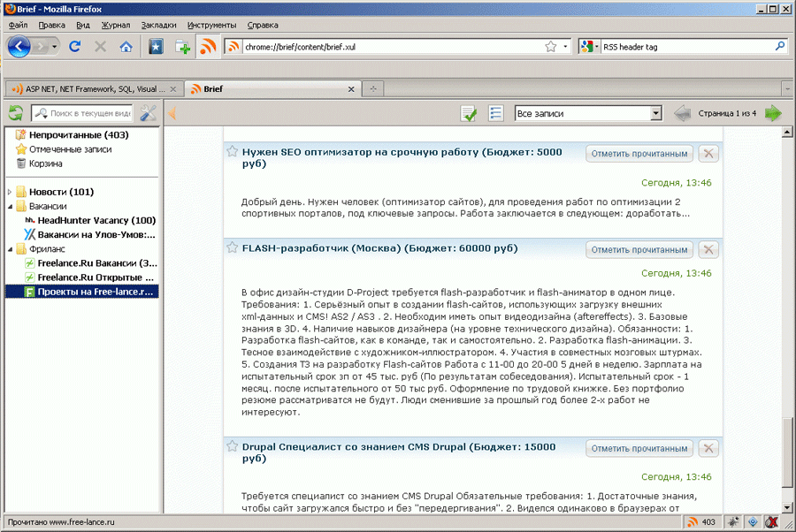Open a new tab with the plus button
This screenshot has height=532, width=796.
373,88
